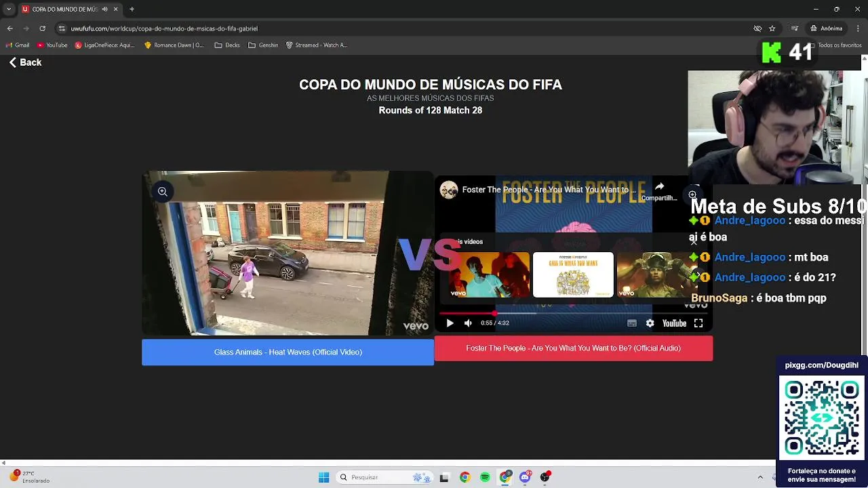This screenshot has height=488, width=868.
Task: Open the Foster The People video title link
Action: pyautogui.click(x=549, y=190)
